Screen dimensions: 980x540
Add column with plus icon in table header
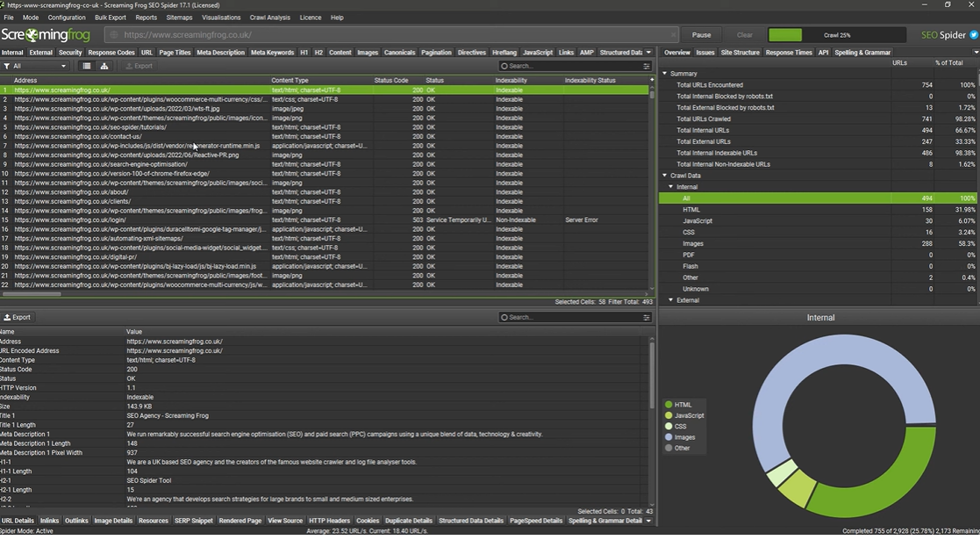tap(652, 80)
